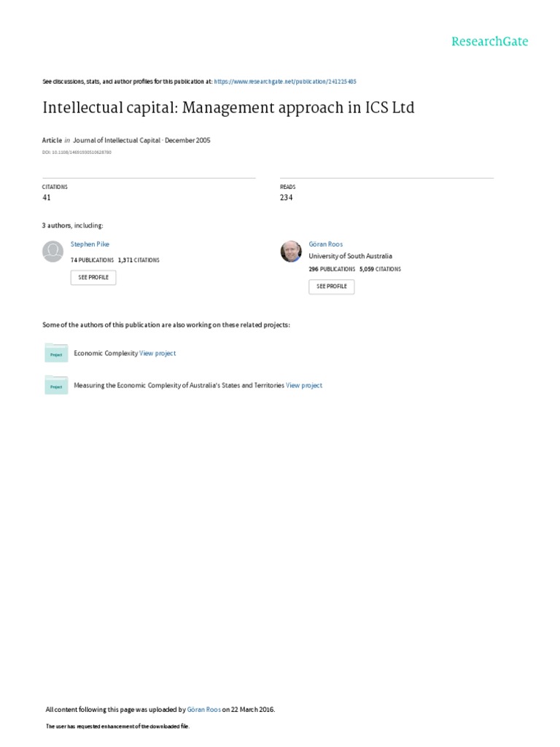This screenshot has height=747, width=560.
Task: Click the Measuring Economic Complexity project folder icon
Action: [56, 385]
